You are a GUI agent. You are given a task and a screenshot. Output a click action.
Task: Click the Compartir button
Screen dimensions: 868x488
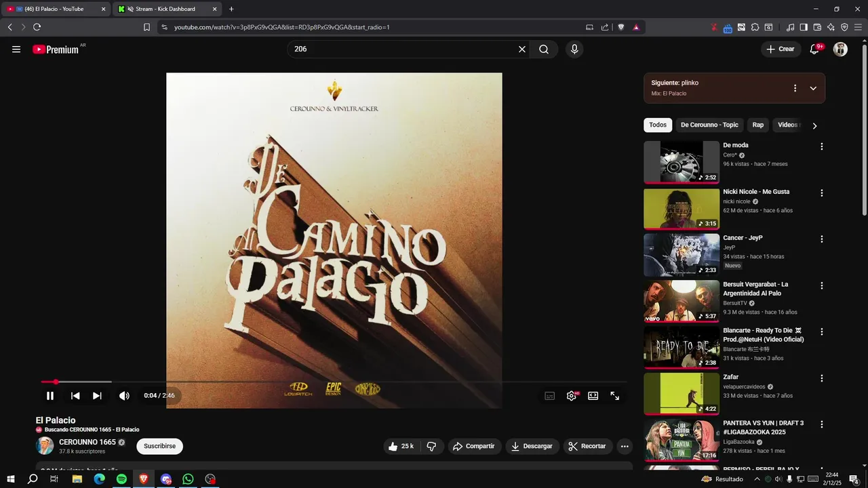(474, 446)
